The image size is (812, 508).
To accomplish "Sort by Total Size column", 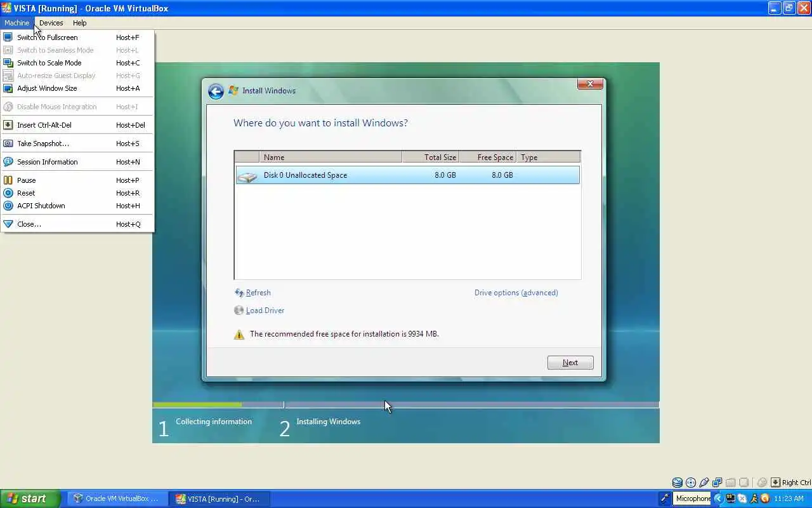I will 431,157.
